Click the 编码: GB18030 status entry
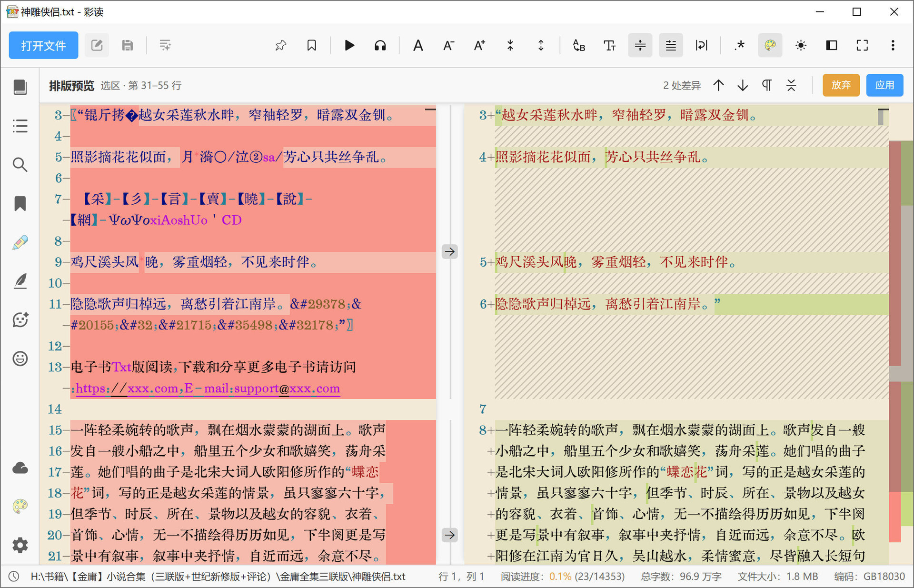The image size is (914, 588). click(x=869, y=577)
